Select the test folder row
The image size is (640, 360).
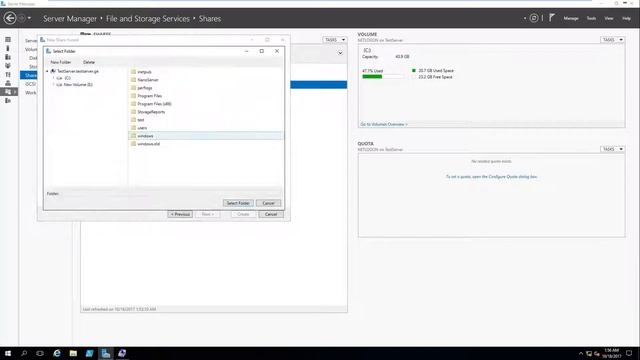tap(206, 120)
